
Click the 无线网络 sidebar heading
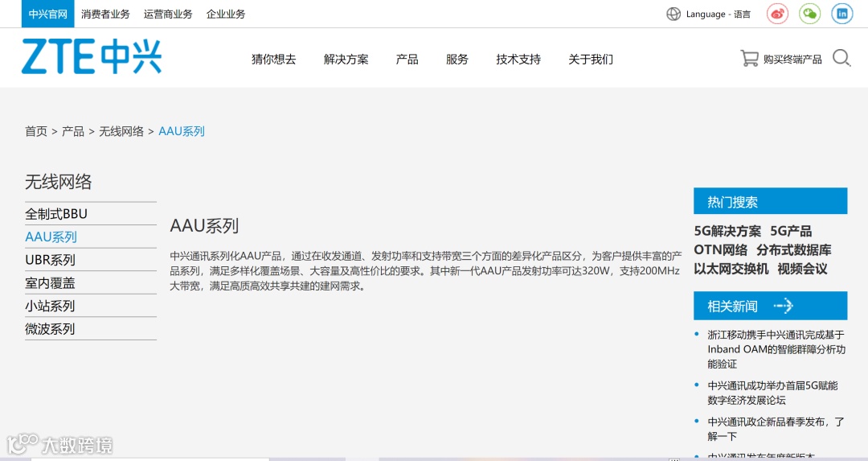click(x=59, y=182)
